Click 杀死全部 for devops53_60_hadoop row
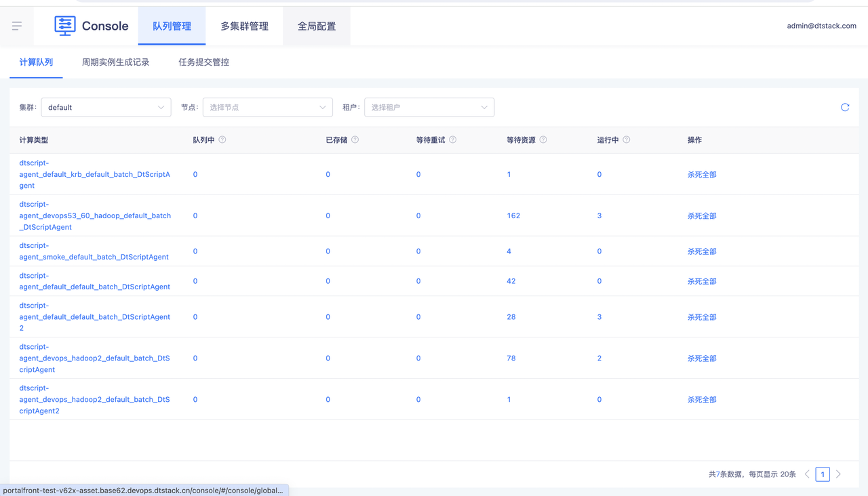The width and height of the screenshot is (868, 496). point(702,215)
